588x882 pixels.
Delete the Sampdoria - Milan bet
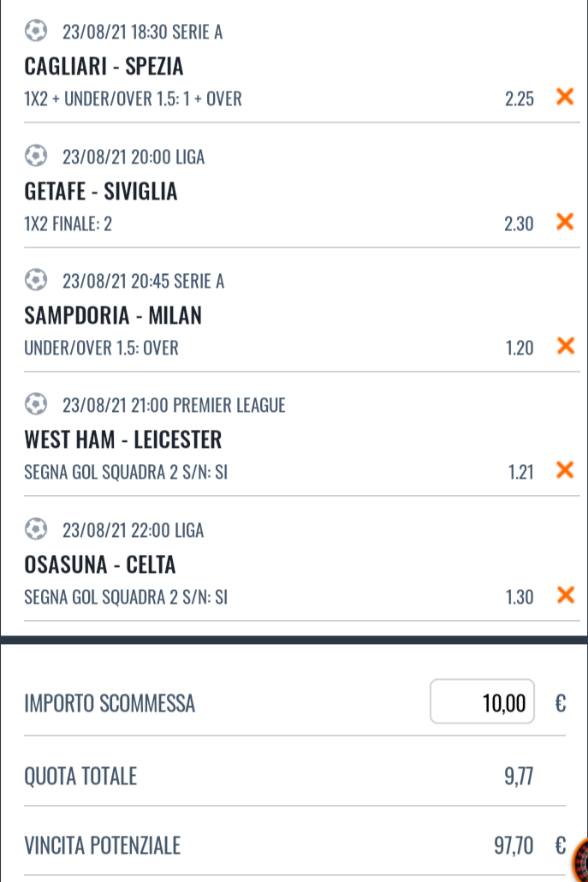[564, 346]
